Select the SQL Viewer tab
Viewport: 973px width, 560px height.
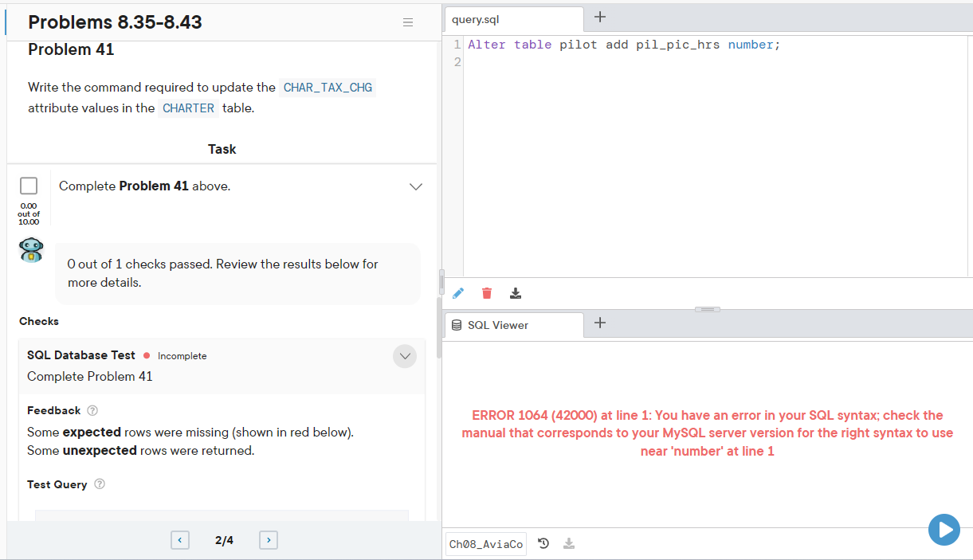[x=513, y=325]
